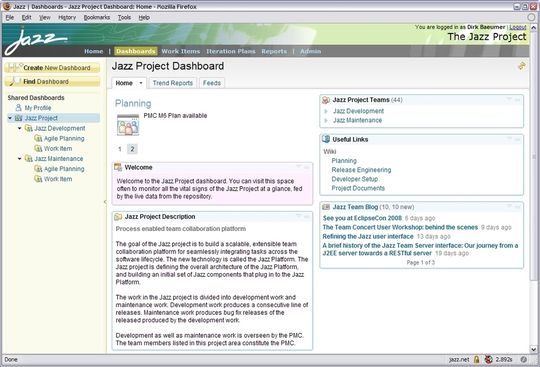This screenshot has width=540, height=367.
Task: Click the Jazz Project Description viewlet icon
Action: tap(118, 217)
